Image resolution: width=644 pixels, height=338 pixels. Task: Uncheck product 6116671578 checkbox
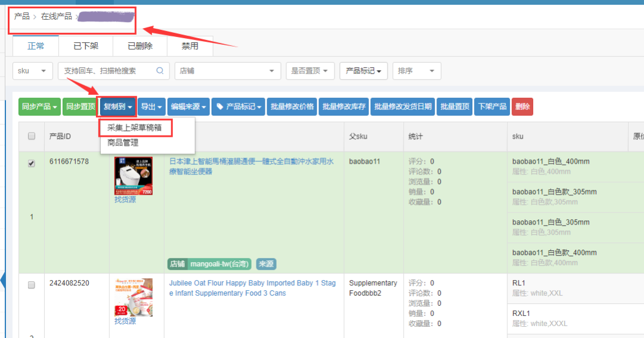32,164
